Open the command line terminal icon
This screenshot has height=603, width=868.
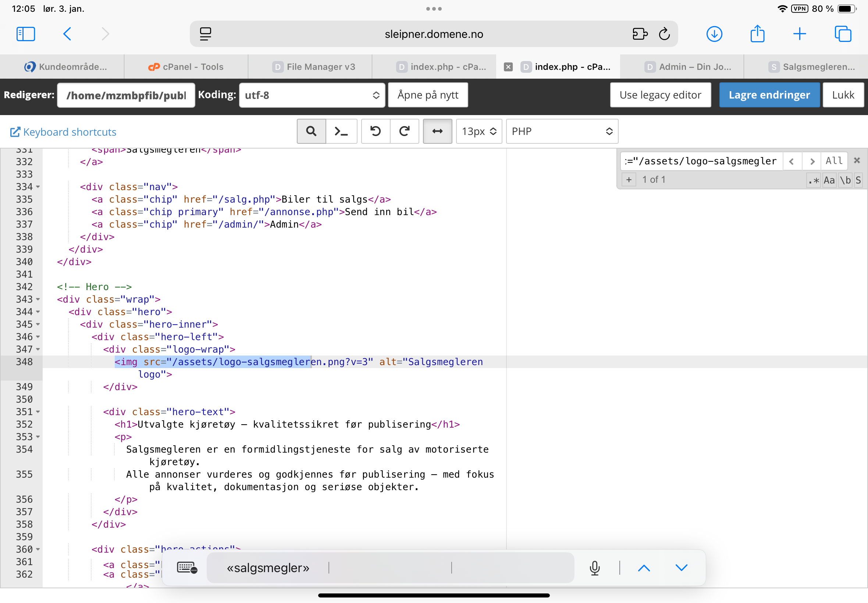click(341, 131)
